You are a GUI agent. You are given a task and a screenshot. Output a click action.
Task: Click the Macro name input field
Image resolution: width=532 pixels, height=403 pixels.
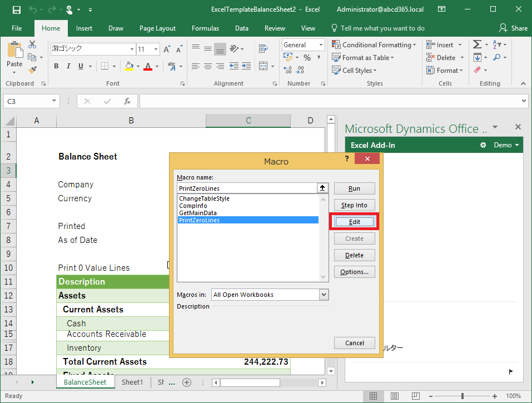247,188
